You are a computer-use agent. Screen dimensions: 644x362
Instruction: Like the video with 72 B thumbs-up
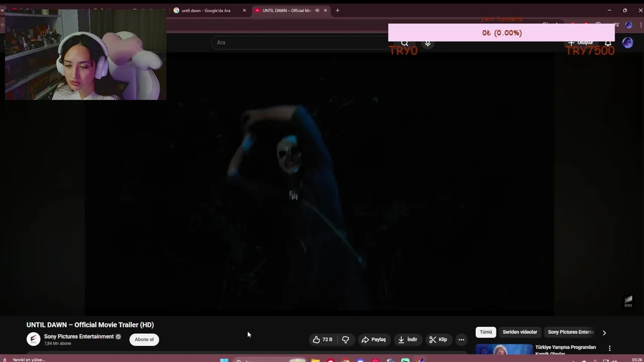click(x=323, y=339)
